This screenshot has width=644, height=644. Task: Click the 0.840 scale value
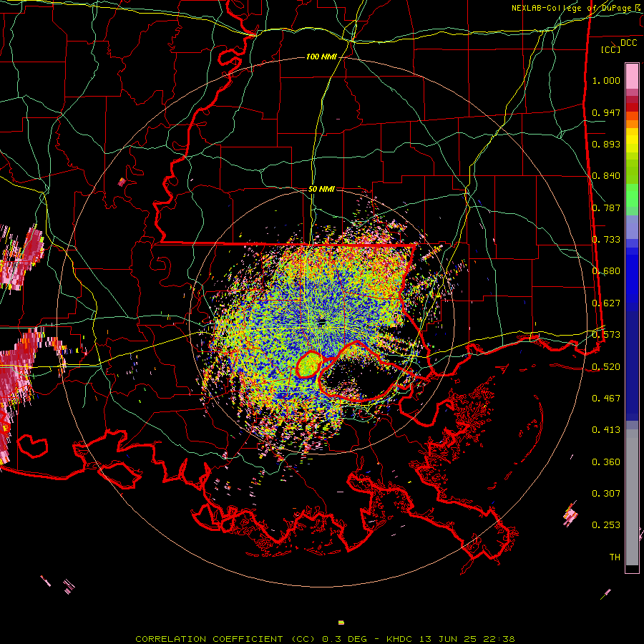606,176
